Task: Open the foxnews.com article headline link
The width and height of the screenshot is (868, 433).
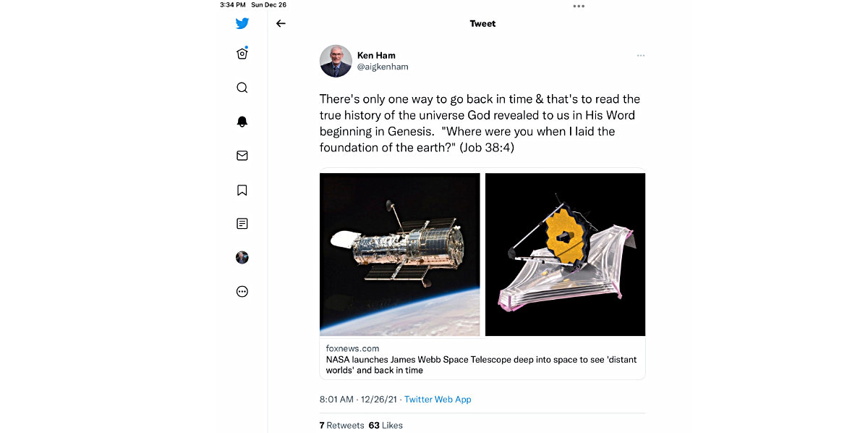Action: 481,364
